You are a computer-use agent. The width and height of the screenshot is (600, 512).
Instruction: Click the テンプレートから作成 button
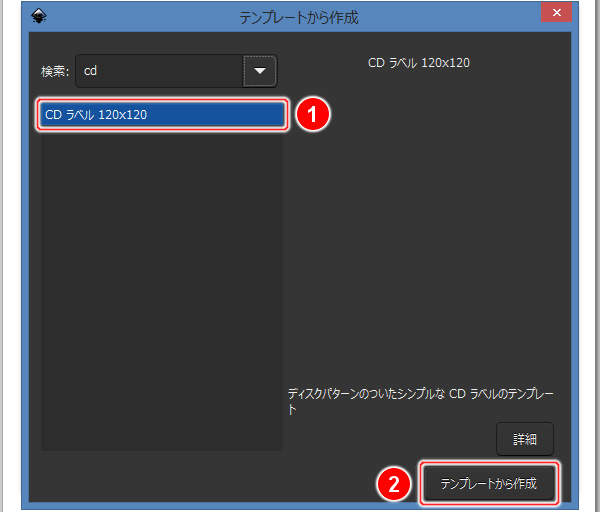tap(489, 483)
